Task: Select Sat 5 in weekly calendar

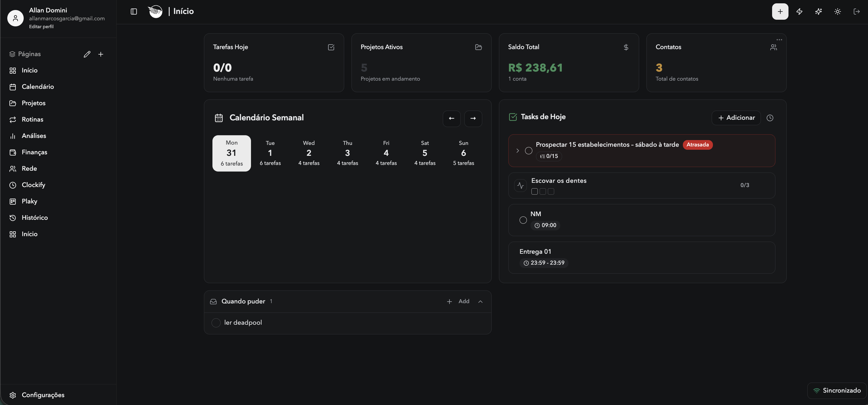Action: click(x=425, y=153)
